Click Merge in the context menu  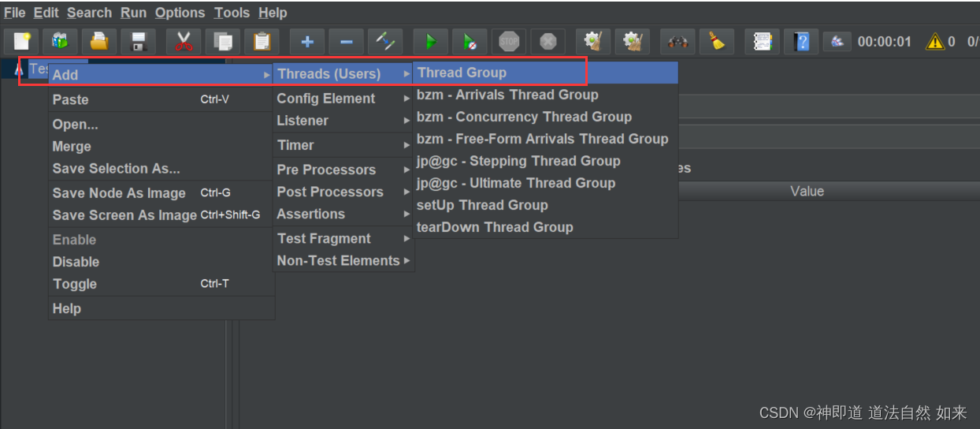161,147
